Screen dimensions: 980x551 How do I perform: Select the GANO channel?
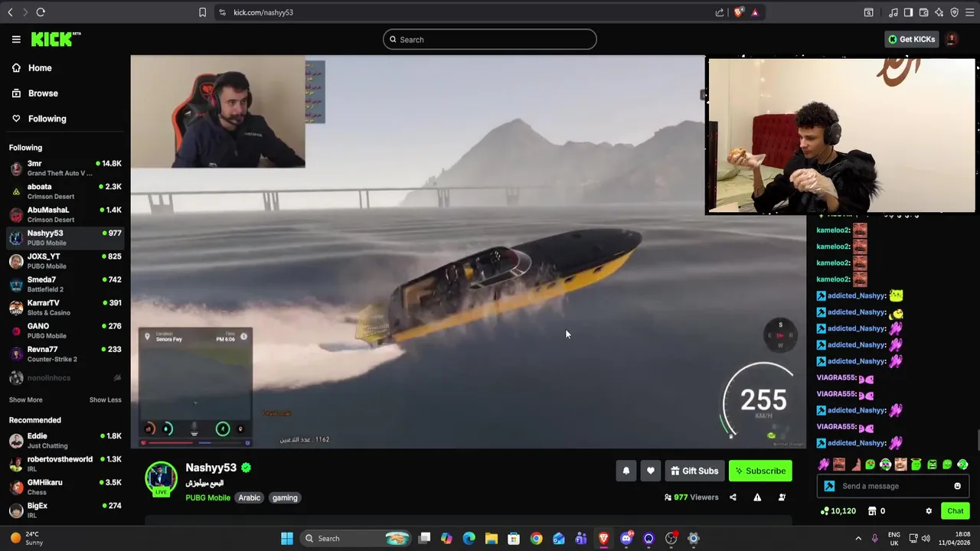tap(64, 331)
